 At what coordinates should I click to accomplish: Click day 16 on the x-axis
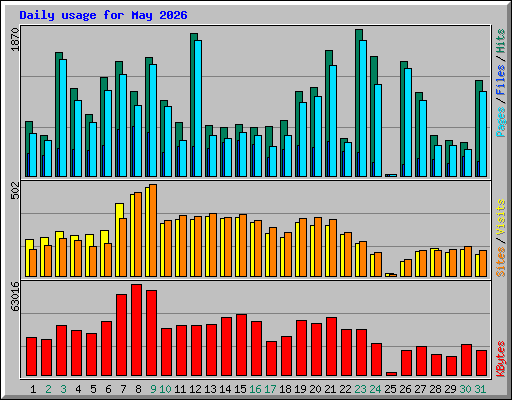point(255,389)
